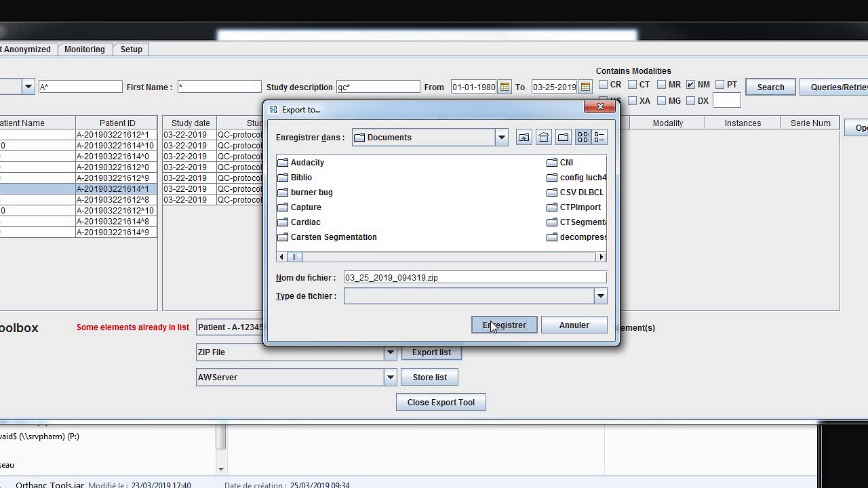Click right arrow of file list scrollbar
Viewport: 868px width, 488px height.
click(601, 257)
